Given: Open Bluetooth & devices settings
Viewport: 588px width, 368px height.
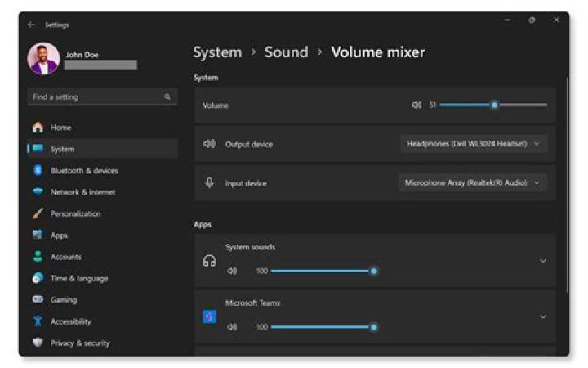Looking at the screenshot, I should pyautogui.click(x=83, y=171).
